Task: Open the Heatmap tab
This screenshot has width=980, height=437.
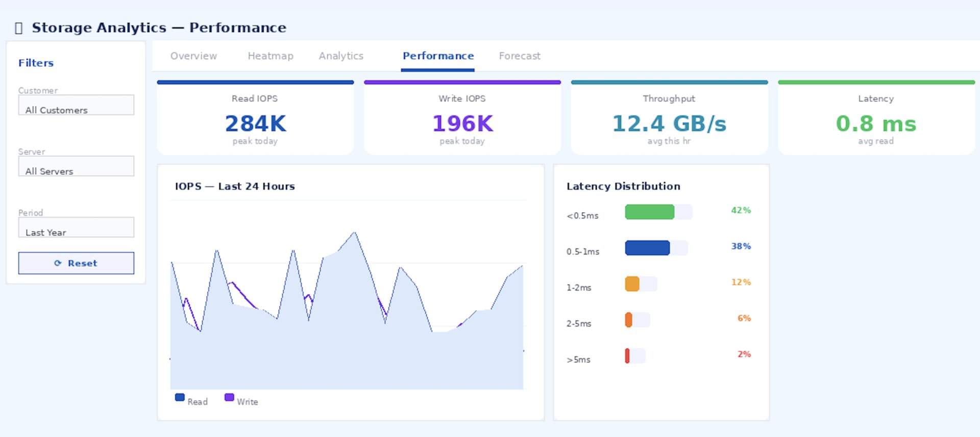Action: tap(271, 56)
